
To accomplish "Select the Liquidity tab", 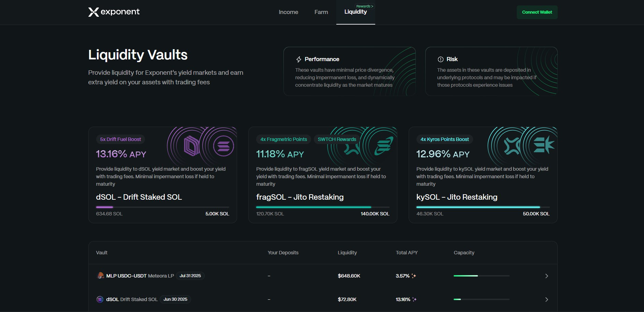I will [x=355, y=12].
